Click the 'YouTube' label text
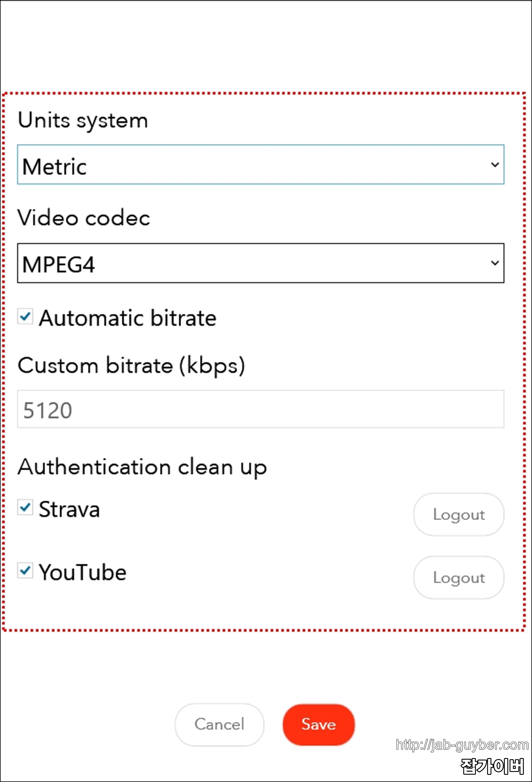Viewport: 532px width, 782px height. coord(83,572)
